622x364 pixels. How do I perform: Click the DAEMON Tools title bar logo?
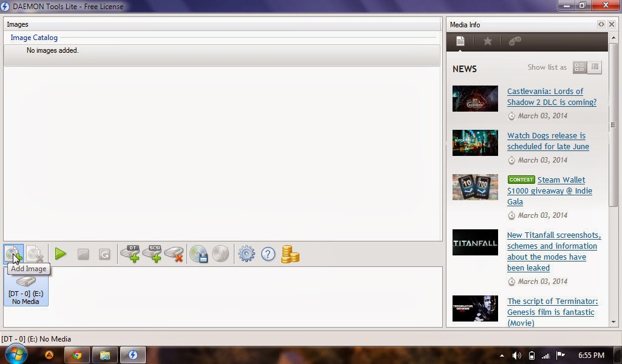tap(5, 6)
